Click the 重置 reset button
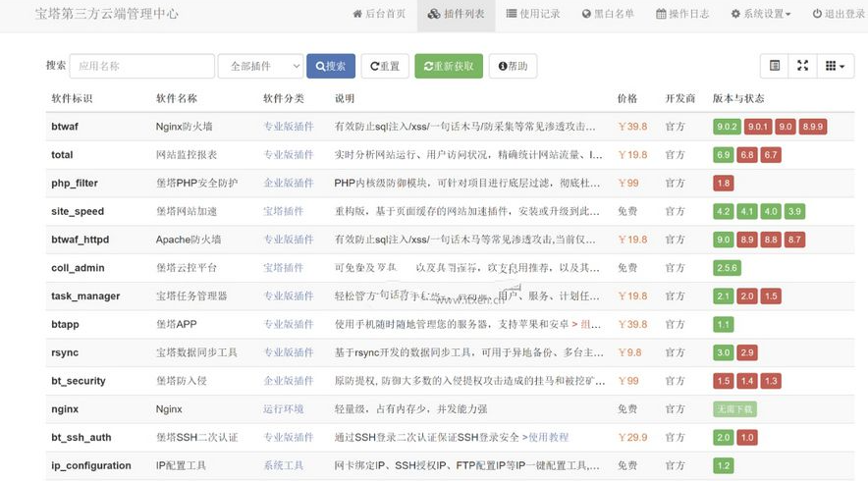Viewport: 868px width, 481px height. (385, 66)
